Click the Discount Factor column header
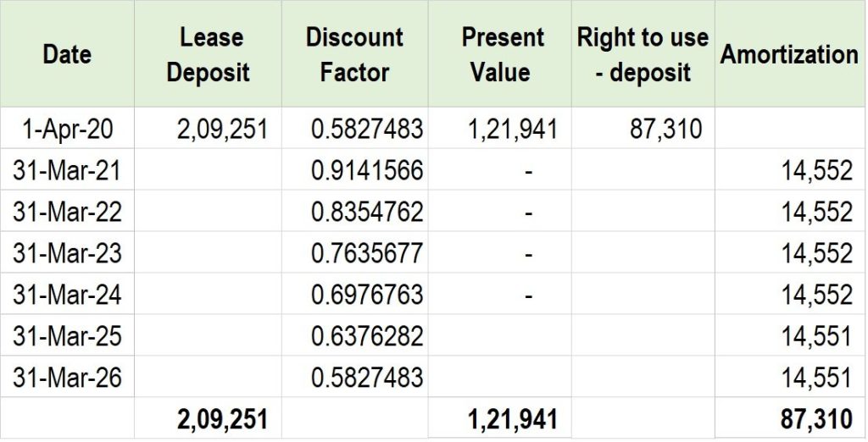Image resolution: width=868 pixels, height=442 pixels. pos(354,55)
